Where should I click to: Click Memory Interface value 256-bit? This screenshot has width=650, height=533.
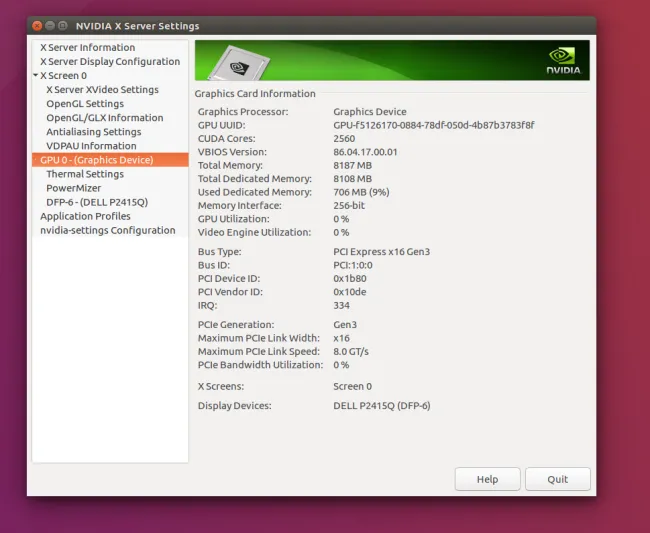pyautogui.click(x=349, y=206)
